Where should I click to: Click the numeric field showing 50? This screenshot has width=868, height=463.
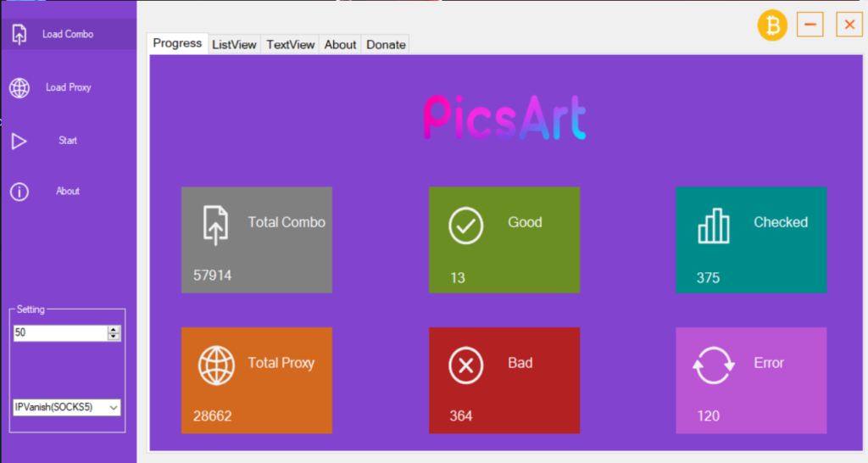(60, 333)
